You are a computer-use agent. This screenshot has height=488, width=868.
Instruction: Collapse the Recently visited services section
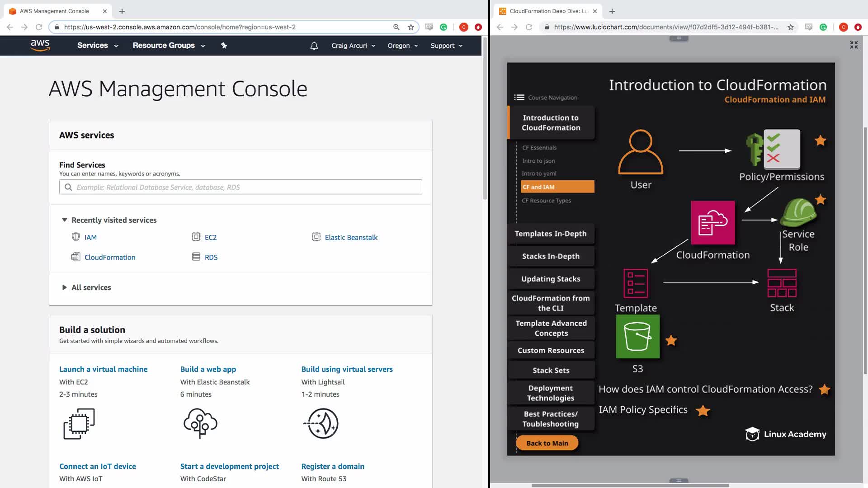click(x=65, y=220)
